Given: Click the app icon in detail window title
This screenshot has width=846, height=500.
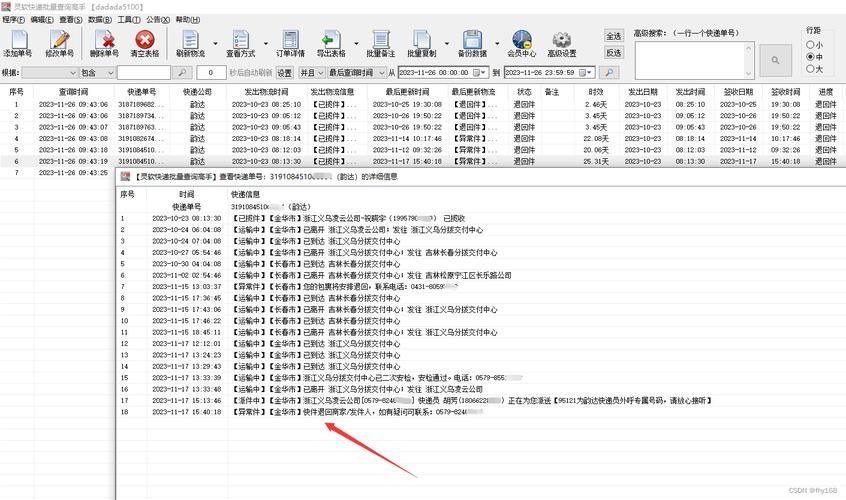Looking at the screenshot, I should pos(125,176).
